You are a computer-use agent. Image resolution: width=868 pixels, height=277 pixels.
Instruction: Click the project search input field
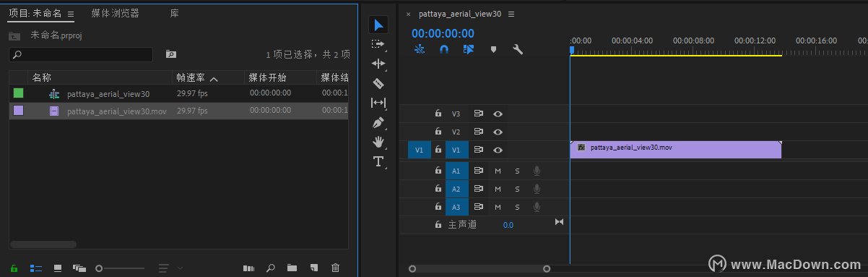pos(81,54)
